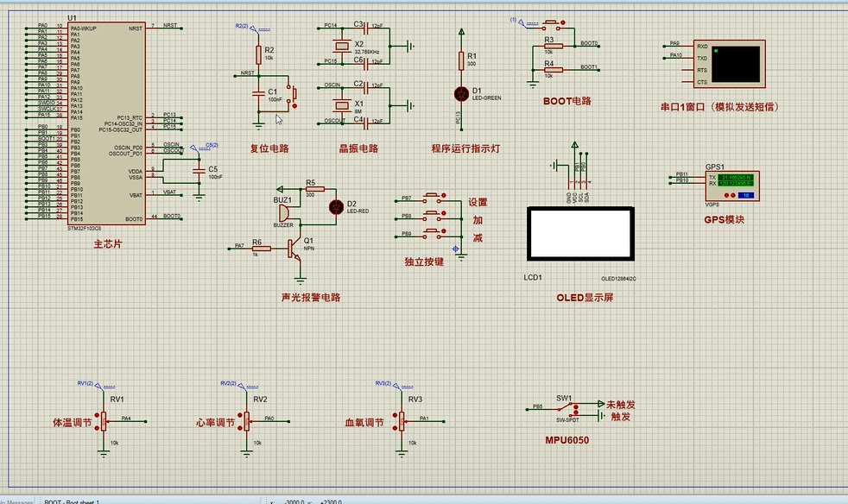Select capacitor C5 next to VDDA
Screen dimensions: 848x504
[199, 172]
